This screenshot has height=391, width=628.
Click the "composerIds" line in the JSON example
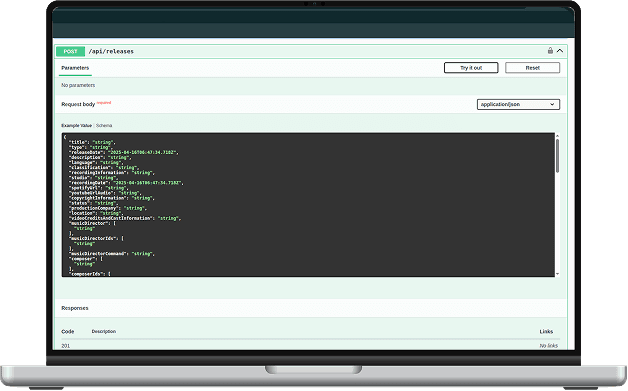[x=90, y=274]
